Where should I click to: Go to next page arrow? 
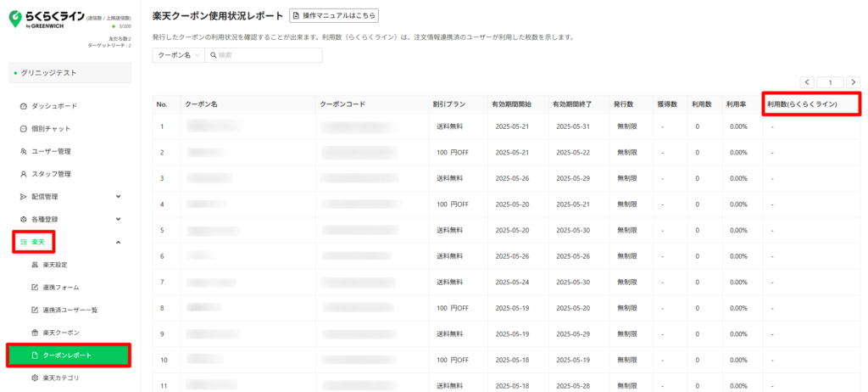click(x=853, y=82)
